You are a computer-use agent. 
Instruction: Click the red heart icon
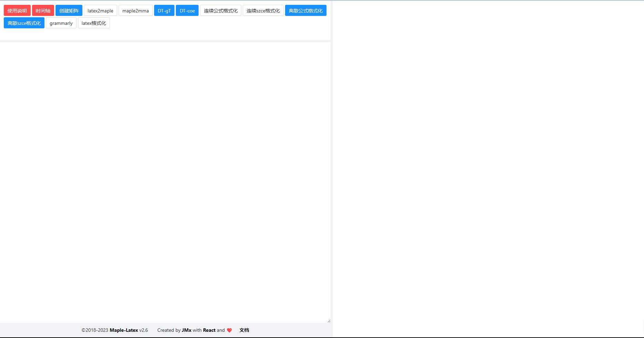[x=229, y=330]
